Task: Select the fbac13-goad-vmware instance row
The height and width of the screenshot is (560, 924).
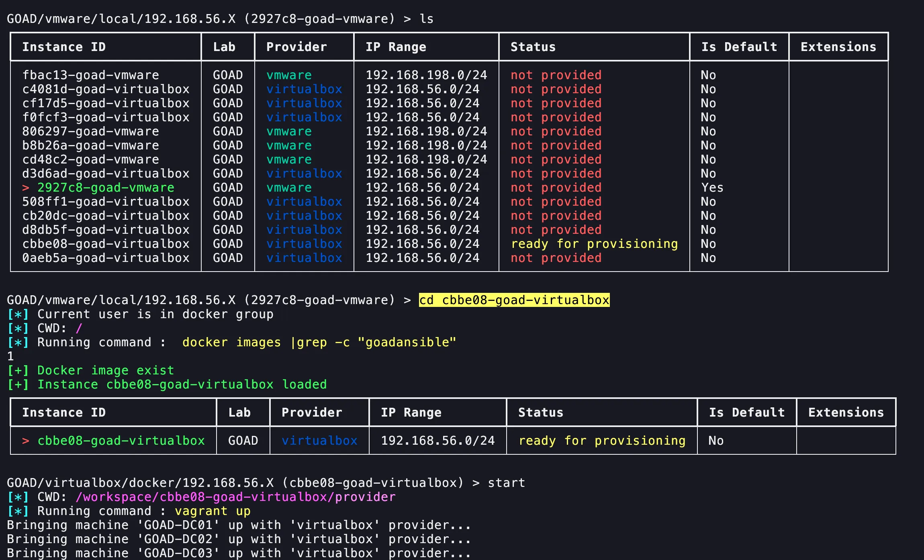Action: [x=90, y=75]
